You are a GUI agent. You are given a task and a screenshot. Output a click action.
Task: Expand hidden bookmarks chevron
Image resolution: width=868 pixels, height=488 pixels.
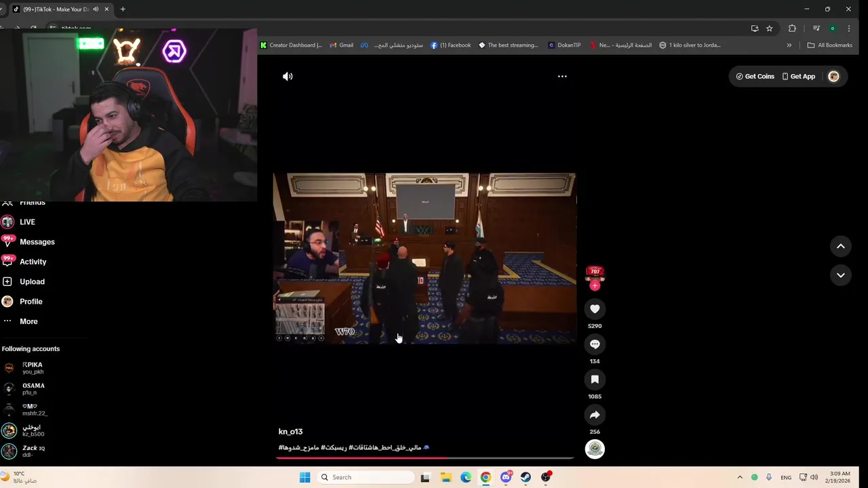tap(789, 45)
